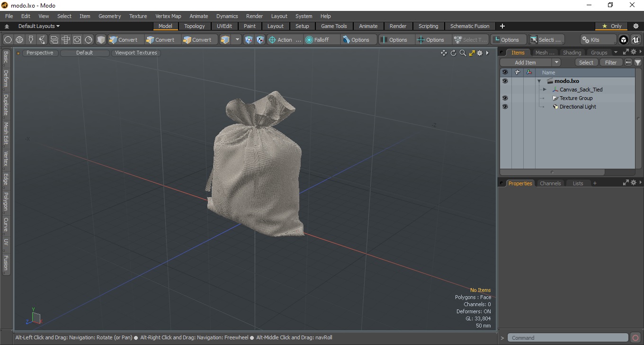Open the Default Layouts dropdown
The image size is (644, 345).
39,26
